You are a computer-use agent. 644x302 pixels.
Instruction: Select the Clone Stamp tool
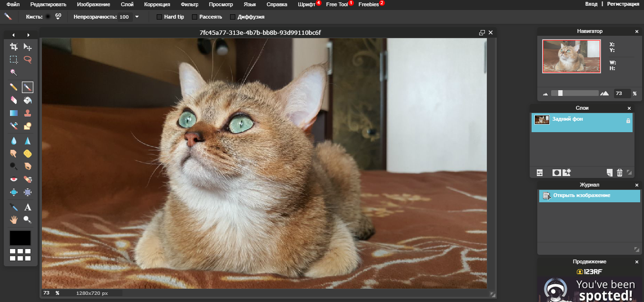(x=27, y=113)
